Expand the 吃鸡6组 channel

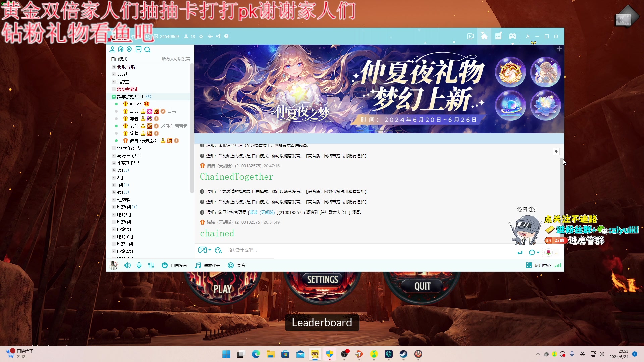click(114, 207)
